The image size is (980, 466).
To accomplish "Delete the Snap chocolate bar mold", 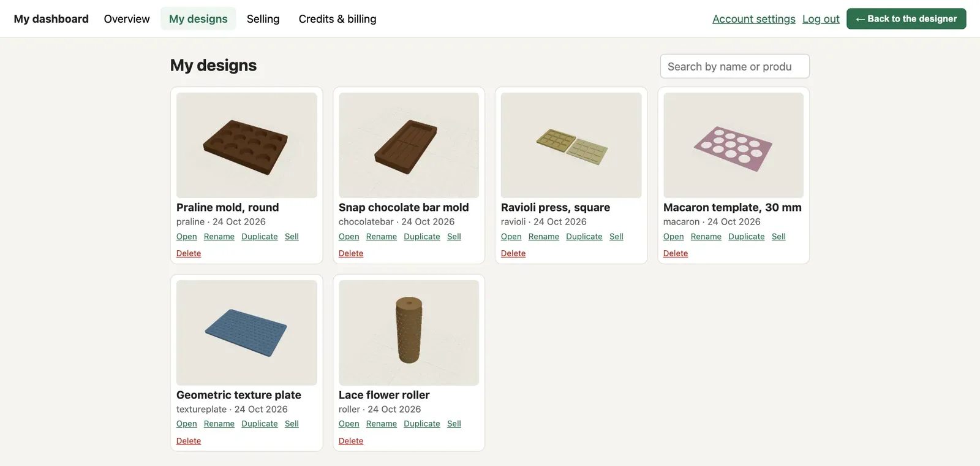I will point(351,253).
